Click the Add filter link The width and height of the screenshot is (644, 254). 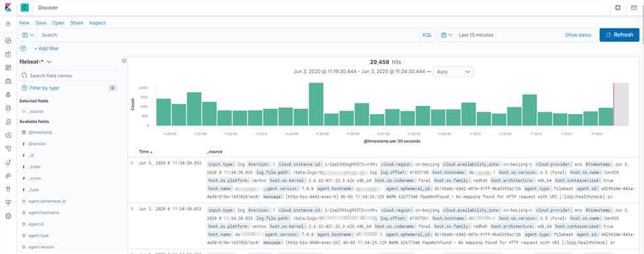(x=47, y=49)
